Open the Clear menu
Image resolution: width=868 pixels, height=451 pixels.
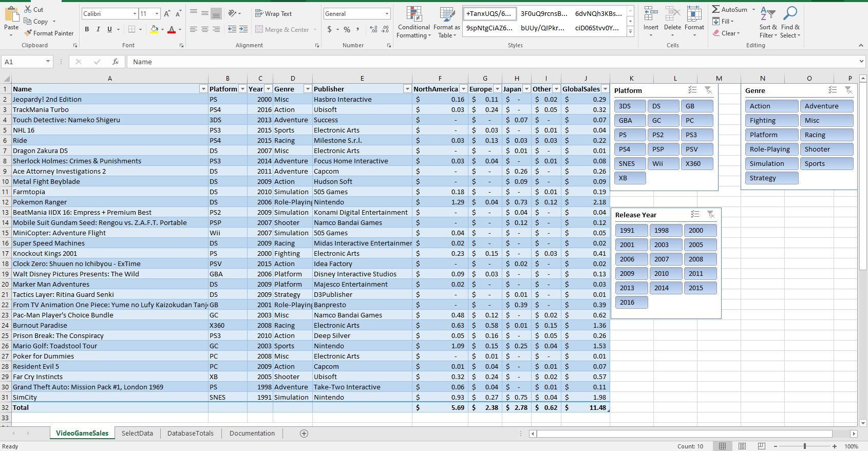tap(726, 33)
